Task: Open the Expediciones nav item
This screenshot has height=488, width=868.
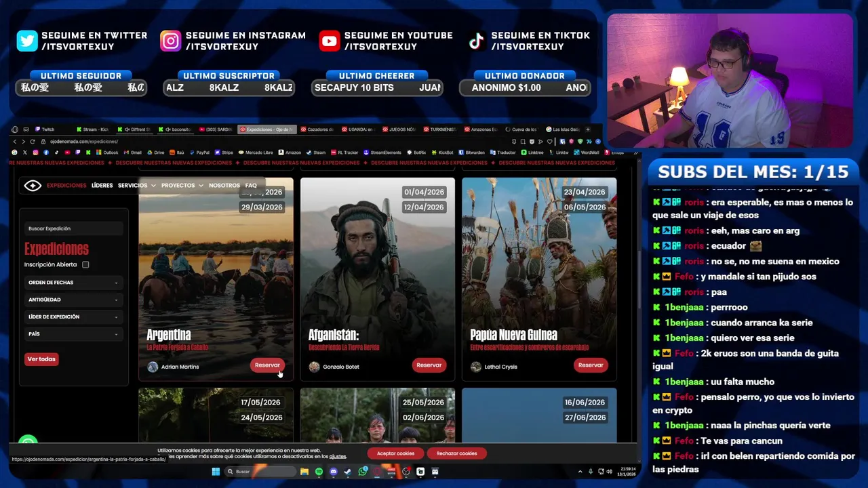Action: tap(66, 185)
